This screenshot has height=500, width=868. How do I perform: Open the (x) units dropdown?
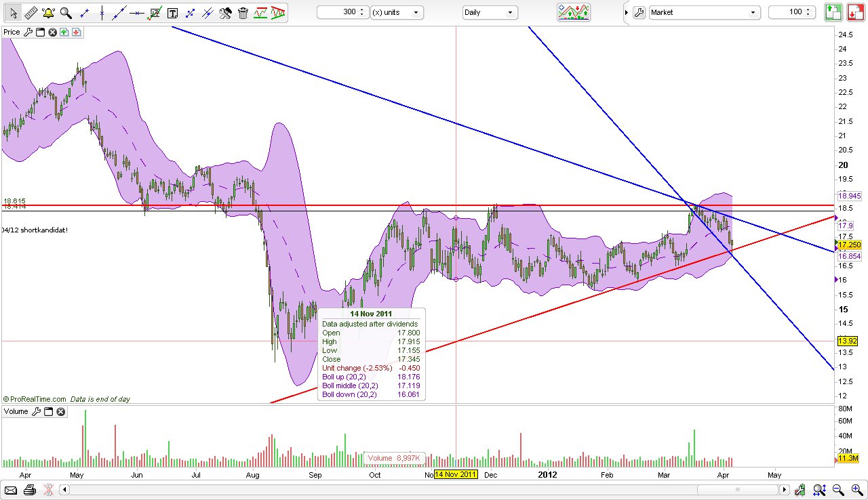pyautogui.click(x=397, y=12)
